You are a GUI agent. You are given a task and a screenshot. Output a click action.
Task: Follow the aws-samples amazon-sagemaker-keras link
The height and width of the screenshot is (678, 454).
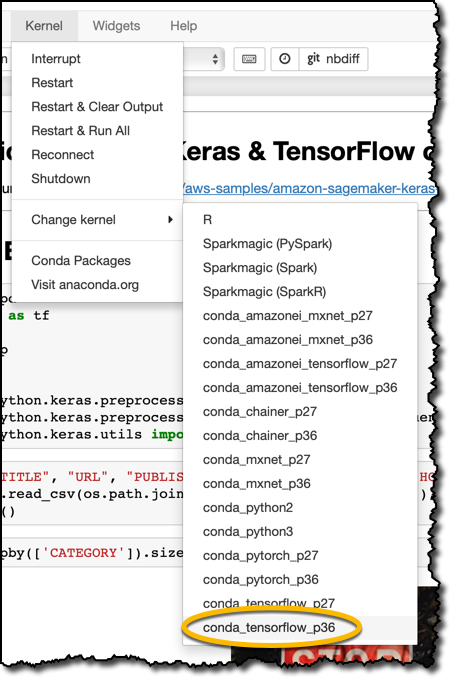[x=309, y=189]
